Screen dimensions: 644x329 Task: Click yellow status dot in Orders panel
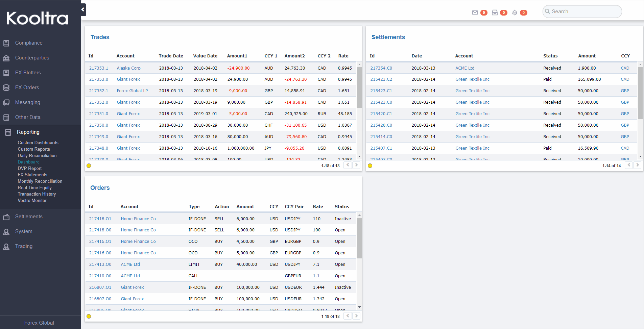pyautogui.click(x=89, y=316)
